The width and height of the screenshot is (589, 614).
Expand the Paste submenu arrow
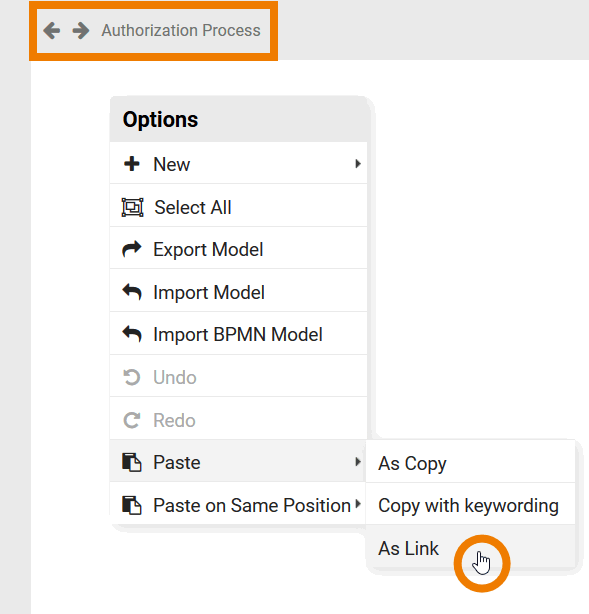click(x=358, y=462)
